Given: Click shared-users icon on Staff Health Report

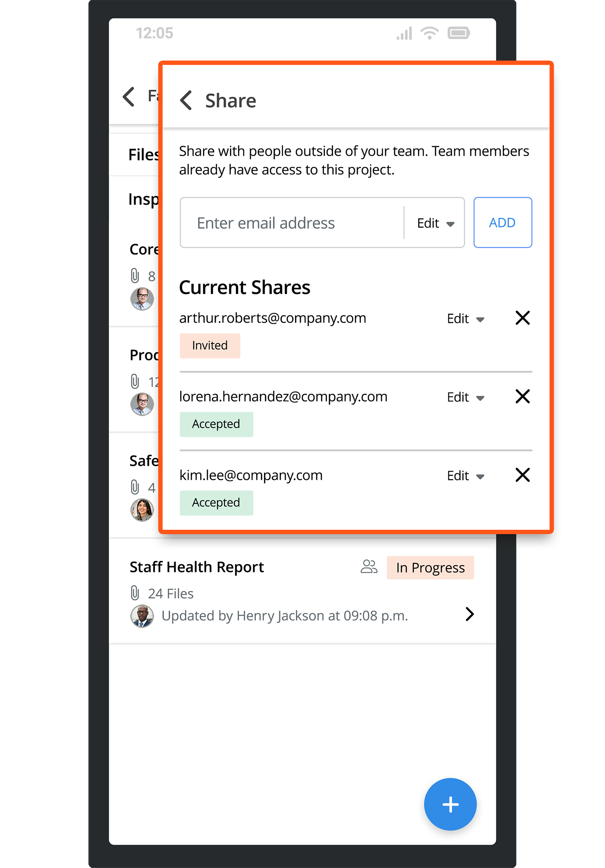Looking at the screenshot, I should tap(369, 567).
